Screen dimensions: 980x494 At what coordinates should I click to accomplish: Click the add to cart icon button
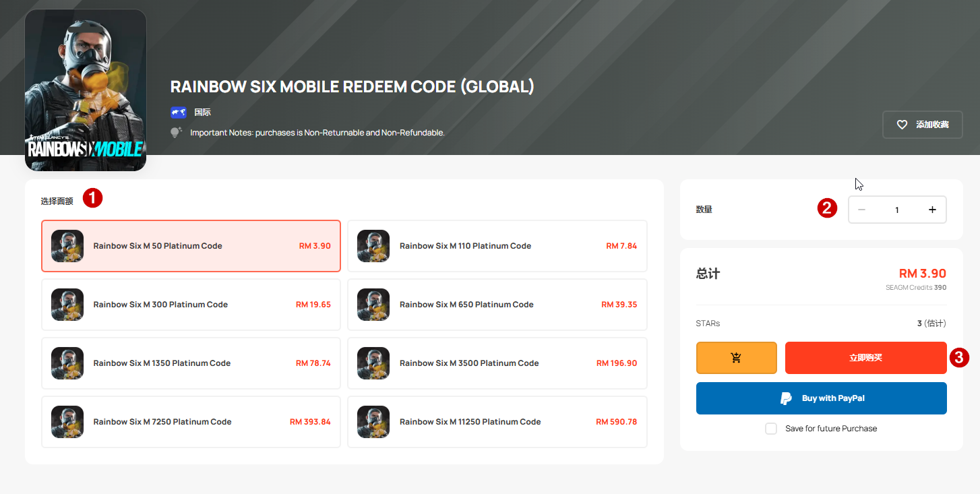(736, 358)
